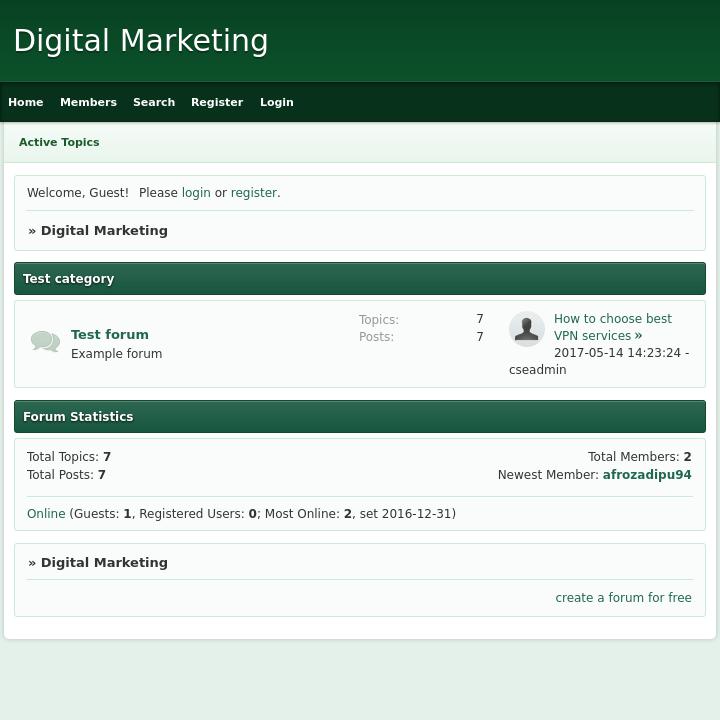The height and width of the screenshot is (720, 720).
Task: Switch to the Active Topics tab
Action: 59,142
